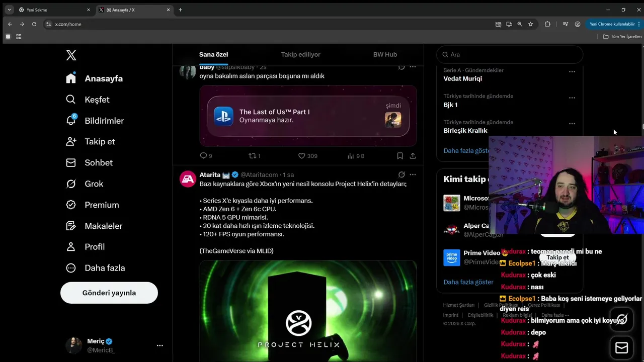This screenshot has width=644, height=362.
Task: Open Sohbet messages envelope
Action: [71, 163]
